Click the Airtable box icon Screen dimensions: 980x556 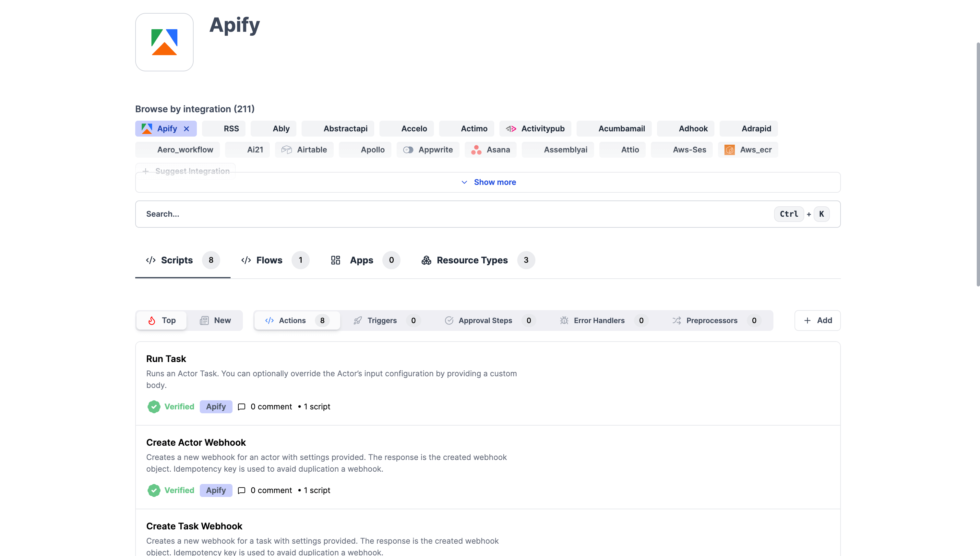[286, 150]
